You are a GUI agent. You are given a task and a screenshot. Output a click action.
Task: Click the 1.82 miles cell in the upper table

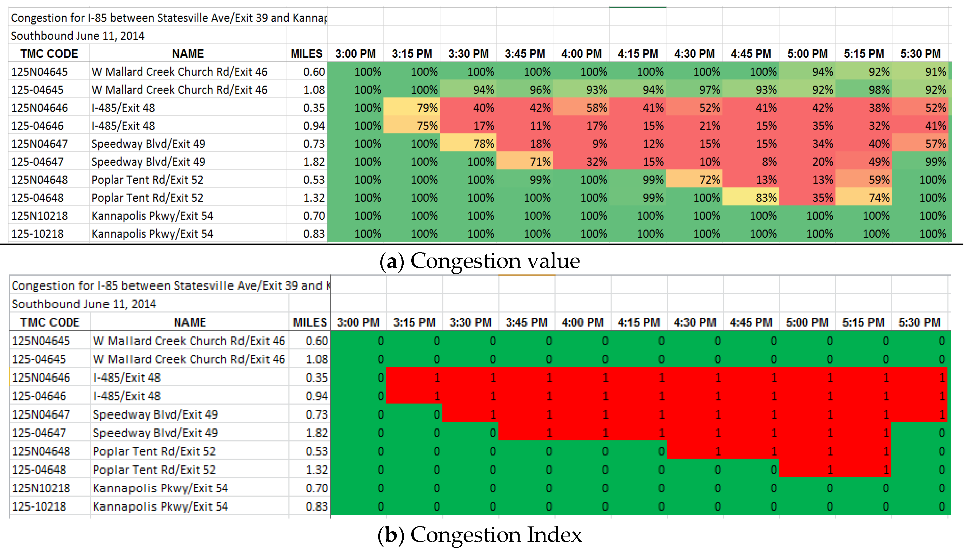coord(314,162)
